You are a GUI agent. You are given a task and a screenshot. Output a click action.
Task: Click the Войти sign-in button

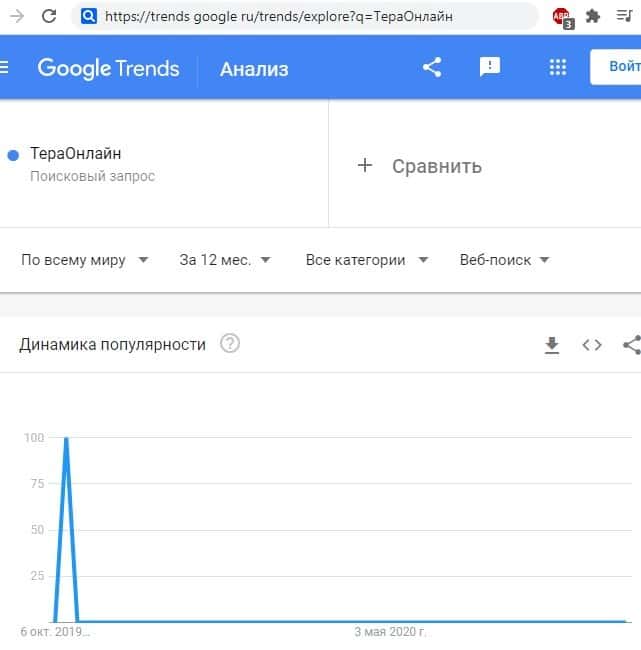point(620,68)
